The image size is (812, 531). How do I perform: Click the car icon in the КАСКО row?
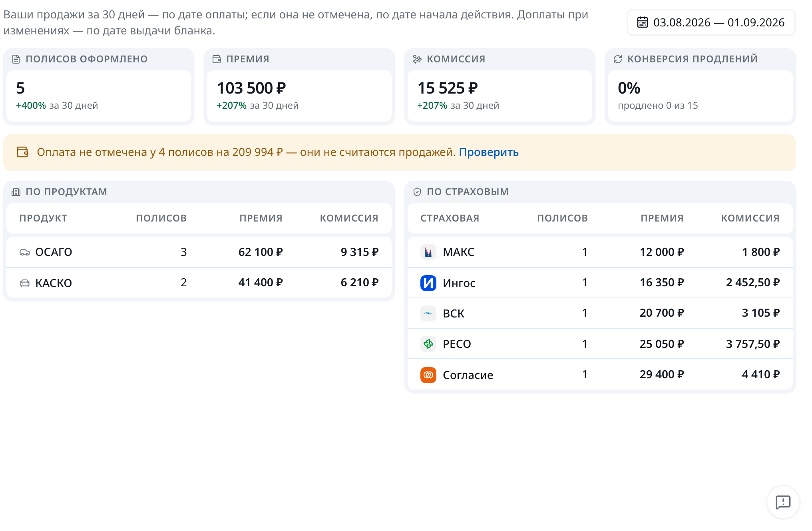[25, 283]
